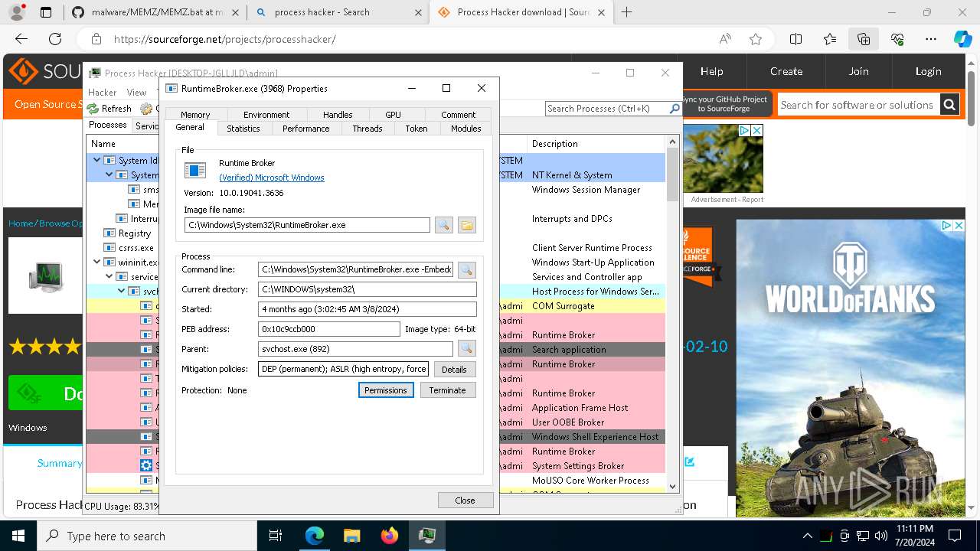Viewport: 980px width, 551px height.
Task: Open Comment tab
Action: pos(458,115)
